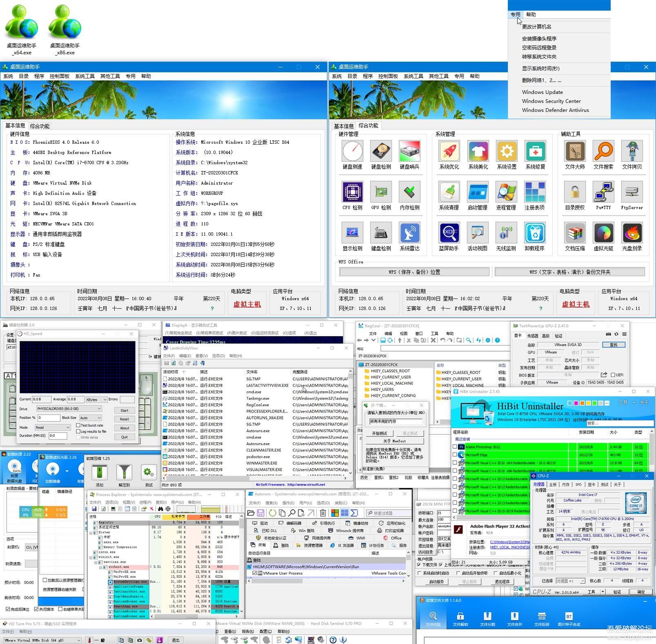The height and width of the screenshot is (644, 656).
Task: Open the 桌面运维助手_x64.exe desktop shortcut
Action: pyautogui.click(x=22, y=29)
